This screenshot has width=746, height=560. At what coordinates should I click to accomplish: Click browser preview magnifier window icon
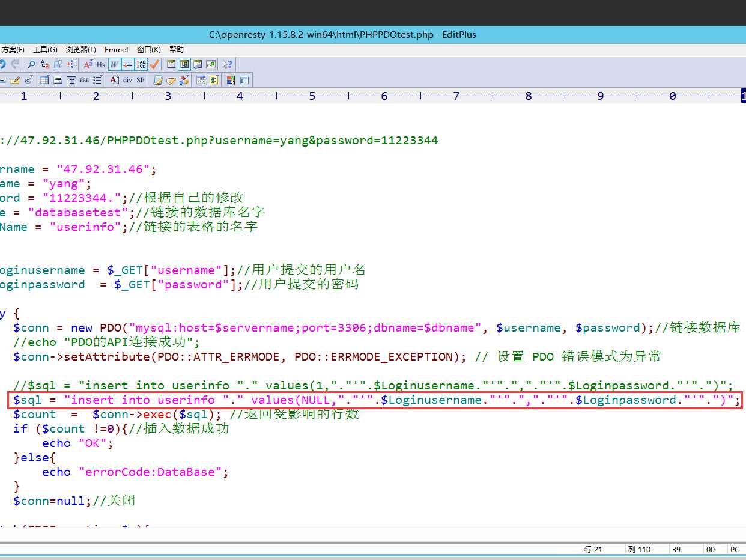point(197,64)
